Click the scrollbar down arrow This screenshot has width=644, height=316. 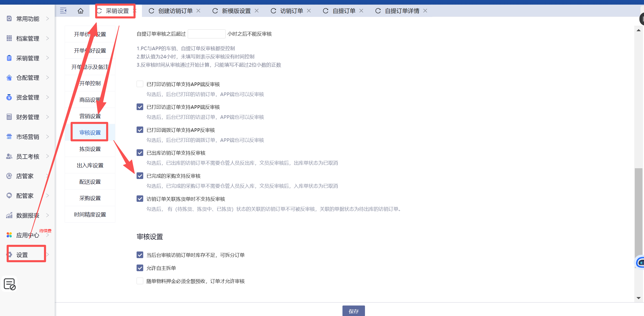639,298
